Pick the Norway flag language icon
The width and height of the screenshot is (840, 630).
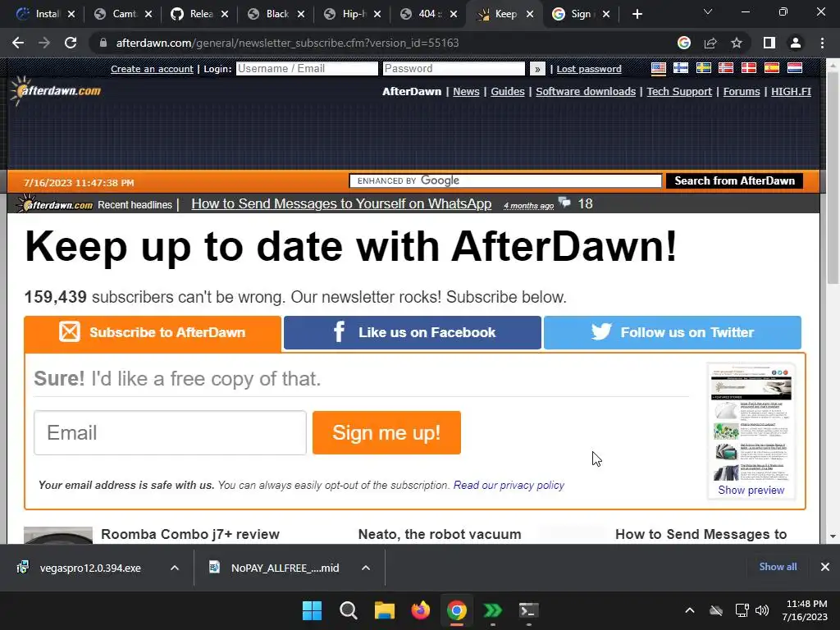726,68
